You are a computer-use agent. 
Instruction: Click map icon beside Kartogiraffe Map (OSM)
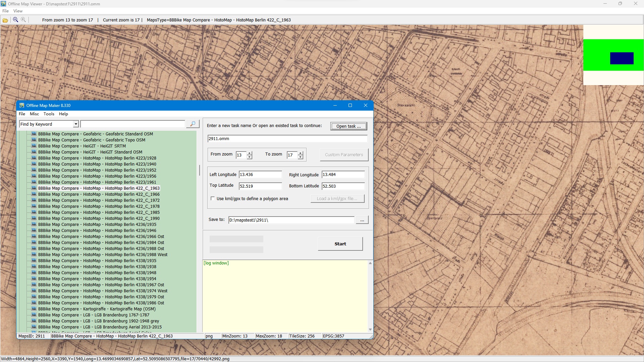point(34,309)
